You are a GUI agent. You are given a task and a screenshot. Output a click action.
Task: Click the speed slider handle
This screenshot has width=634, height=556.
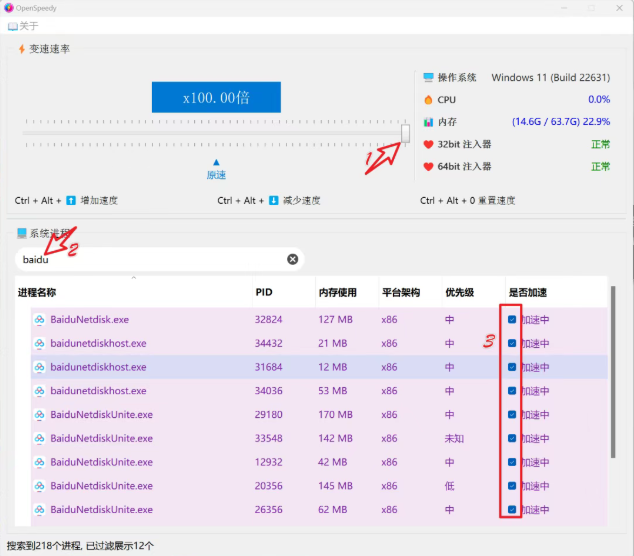(x=405, y=133)
